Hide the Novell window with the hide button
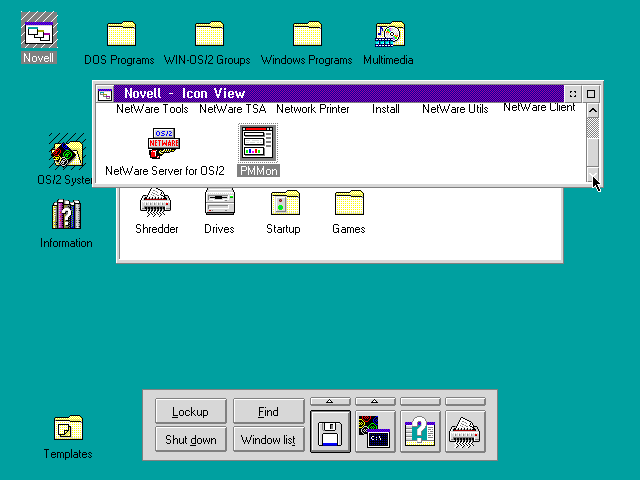640x480 pixels. tap(573, 94)
